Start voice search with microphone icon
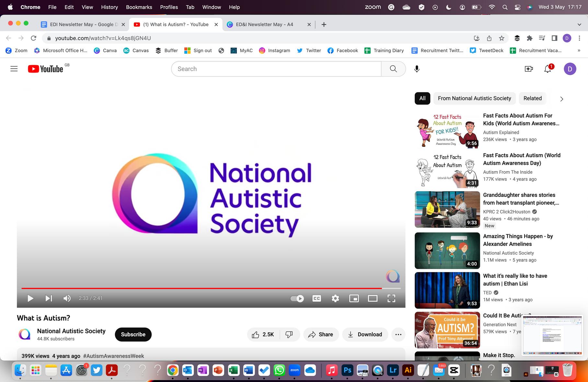The height and width of the screenshot is (382, 588). pos(417,69)
